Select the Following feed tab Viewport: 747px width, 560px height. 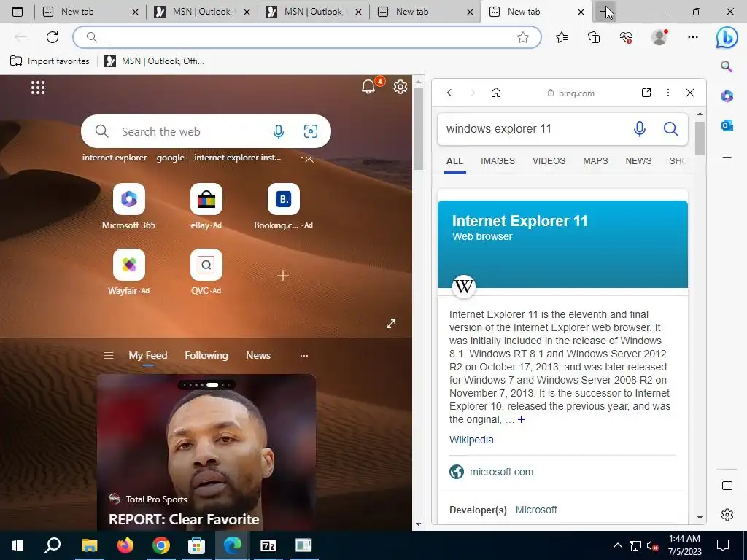pyautogui.click(x=206, y=356)
